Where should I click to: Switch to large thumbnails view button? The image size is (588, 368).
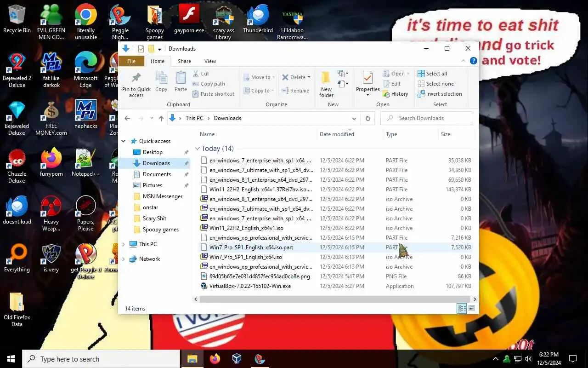point(472,309)
